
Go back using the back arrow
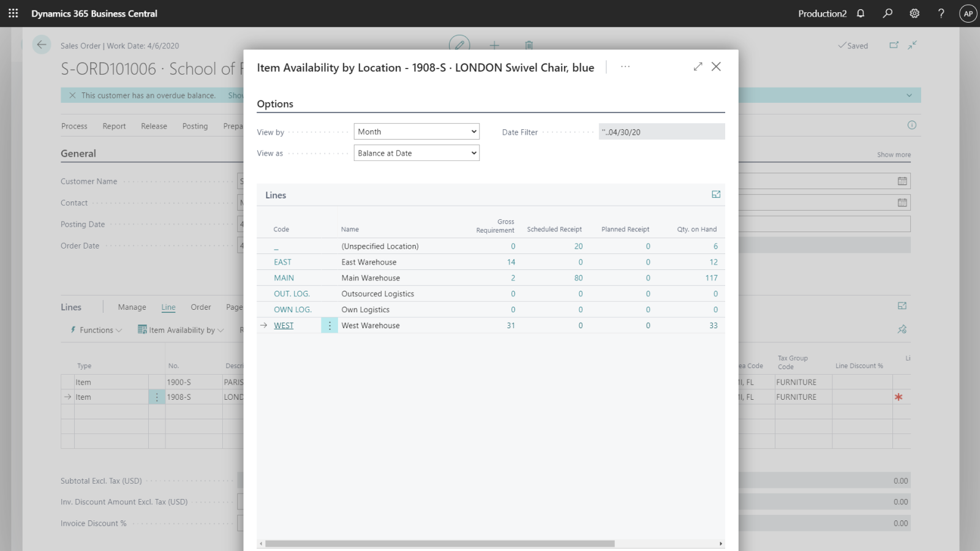(x=42, y=45)
